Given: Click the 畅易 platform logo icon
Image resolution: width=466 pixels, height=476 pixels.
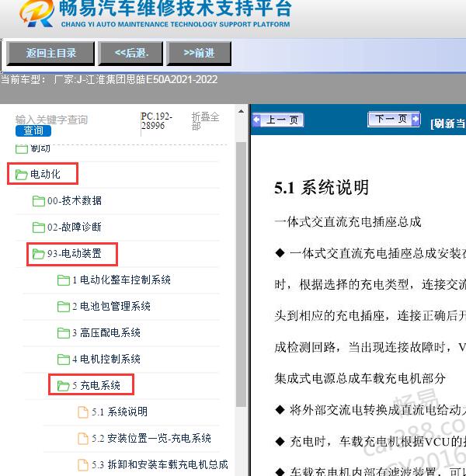Looking at the screenshot, I should pyautogui.click(x=37, y=12).
